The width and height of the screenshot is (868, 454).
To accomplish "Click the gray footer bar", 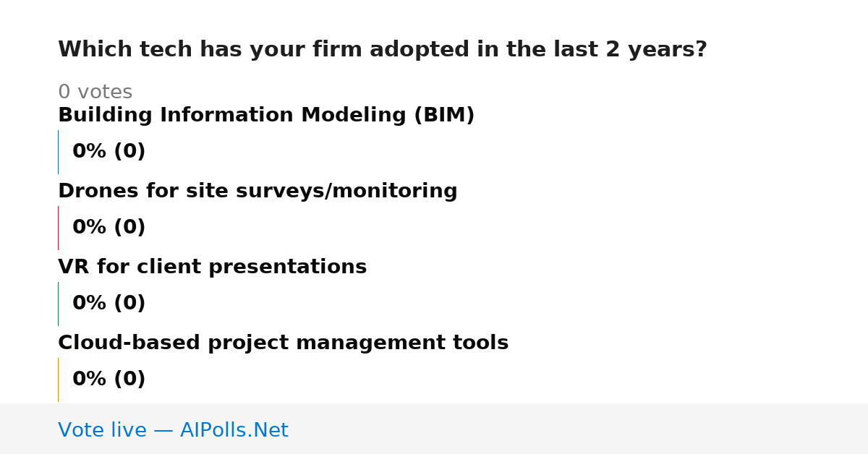I will point(434,429).
